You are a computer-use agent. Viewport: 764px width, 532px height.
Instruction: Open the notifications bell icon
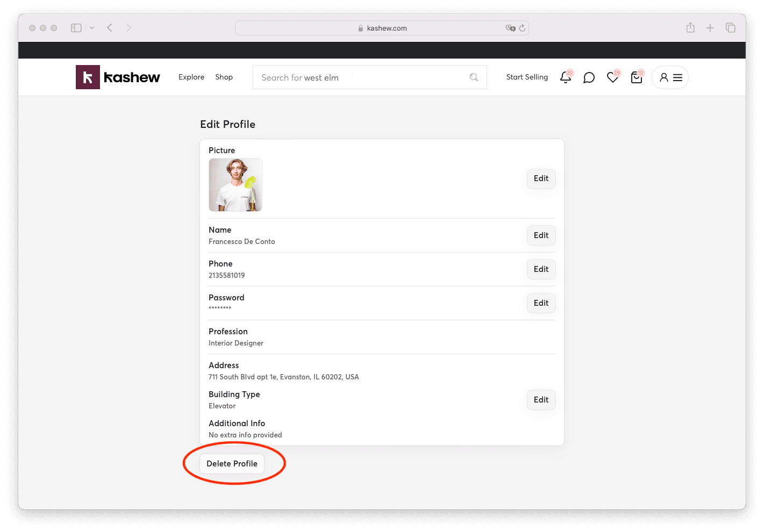(566, 77)
